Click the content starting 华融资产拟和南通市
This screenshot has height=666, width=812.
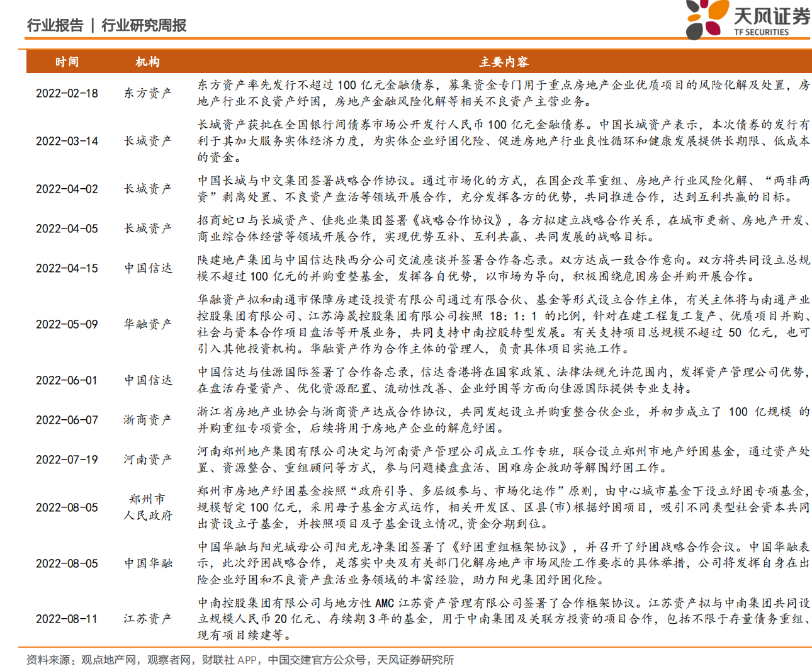click(x=504, y=324)
